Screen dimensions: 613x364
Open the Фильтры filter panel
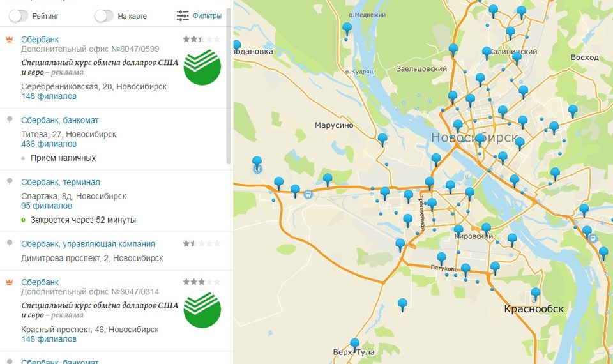[199, 16]
